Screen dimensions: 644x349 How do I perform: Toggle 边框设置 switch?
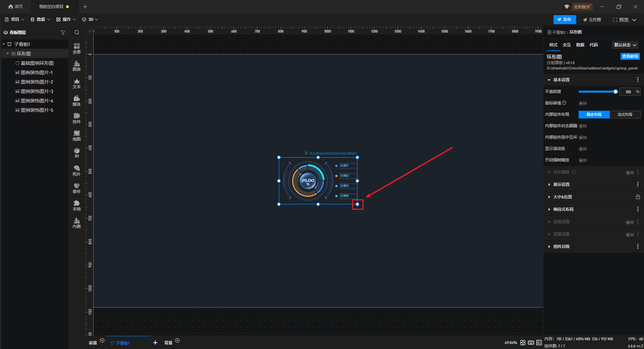coord(630,222)
